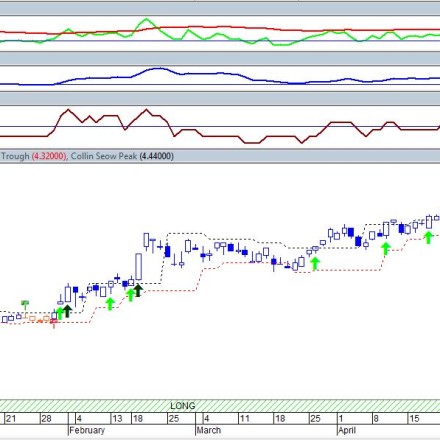Click the LONG position band label
This screenshot has width=440, height=440.
183,406
